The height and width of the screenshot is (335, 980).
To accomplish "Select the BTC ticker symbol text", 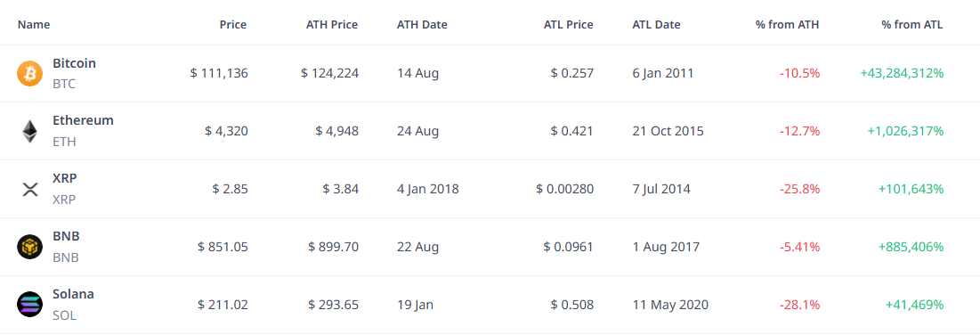I will point(64,83).
